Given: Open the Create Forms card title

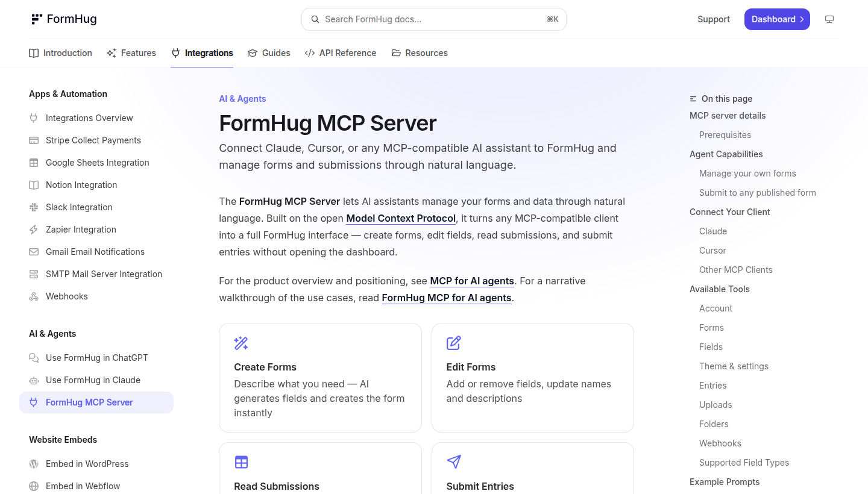Looking at the screenshot, I should (x=265, y=367).
